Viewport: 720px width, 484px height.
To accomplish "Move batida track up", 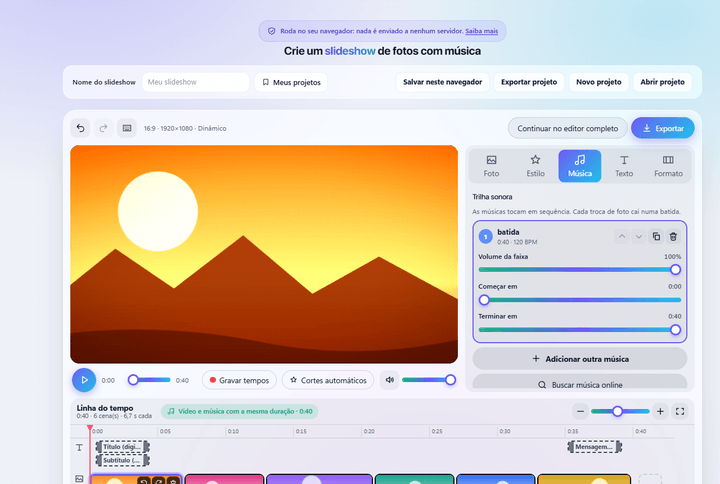I will coord(622,236).
